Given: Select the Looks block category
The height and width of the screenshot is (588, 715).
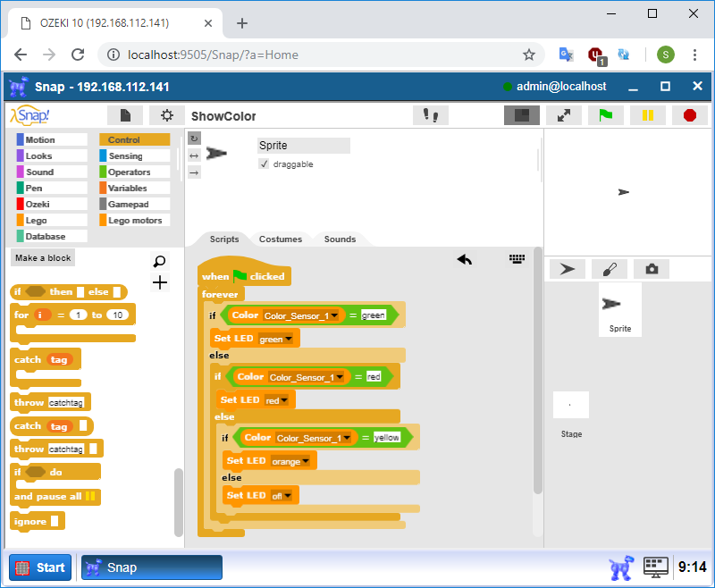Looking at the screenshot, I should 52,155.
